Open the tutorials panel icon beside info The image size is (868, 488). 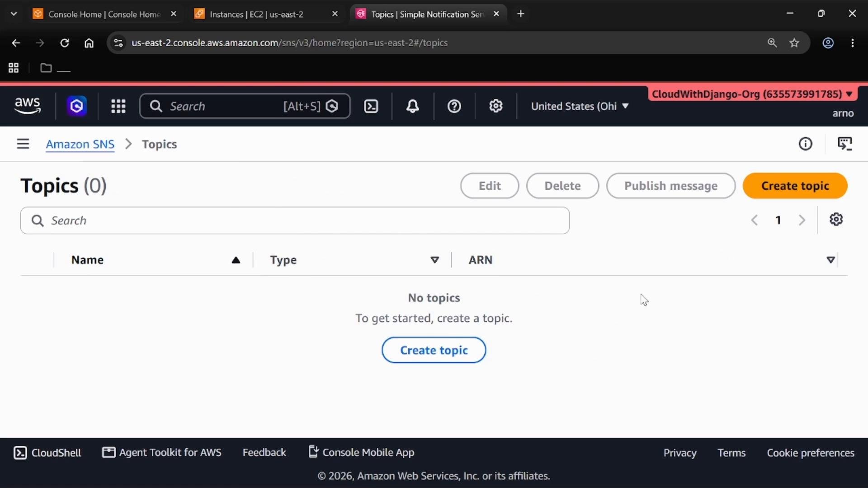point(844,144)
